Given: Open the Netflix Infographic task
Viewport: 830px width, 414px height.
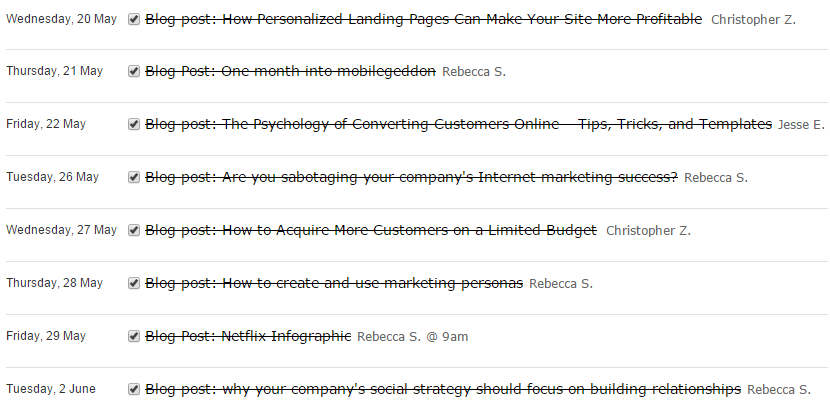Looking at the screenshot, I should point(248,336).
